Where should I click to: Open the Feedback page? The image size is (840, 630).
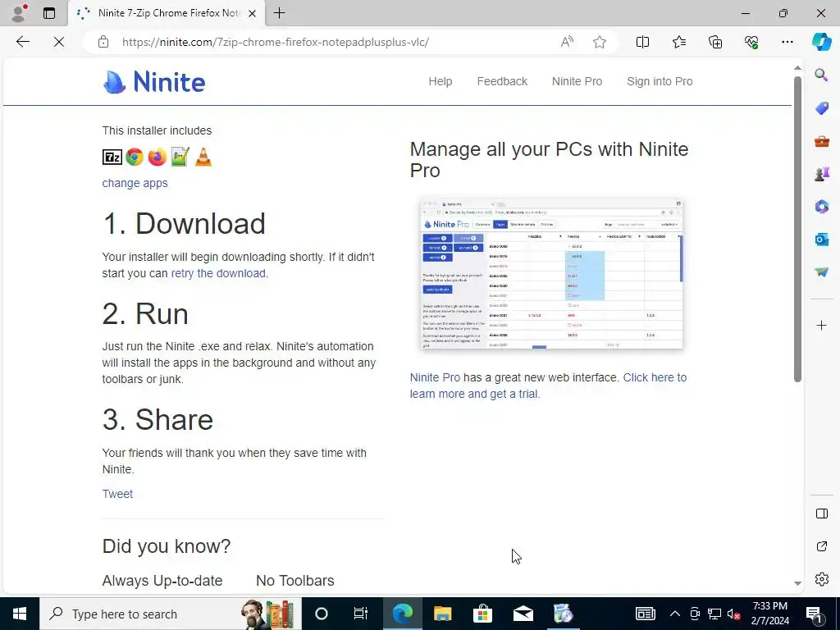point(502,81)
